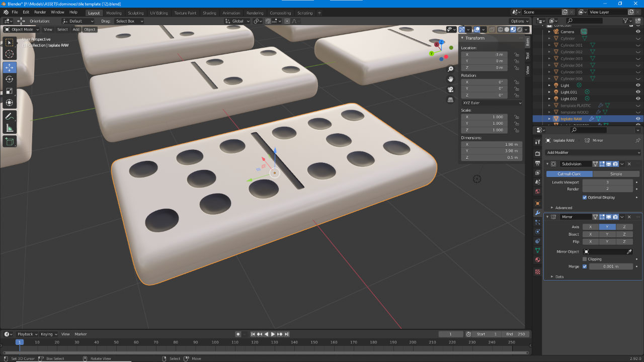Activate the Rotate tool
The height and width of the screenshot is (362, 644).
(10, 79)
